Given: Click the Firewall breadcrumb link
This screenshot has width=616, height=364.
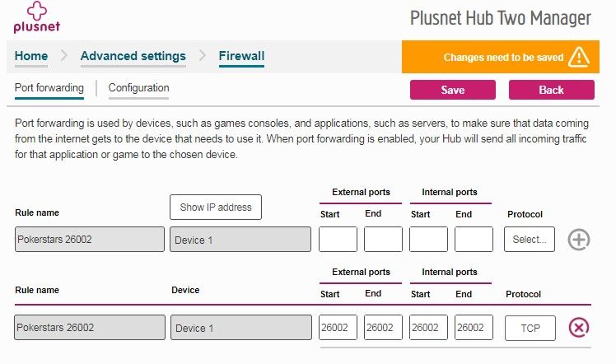Looking at the screenshot, I should pyautogui.click(x=241, y=56).
